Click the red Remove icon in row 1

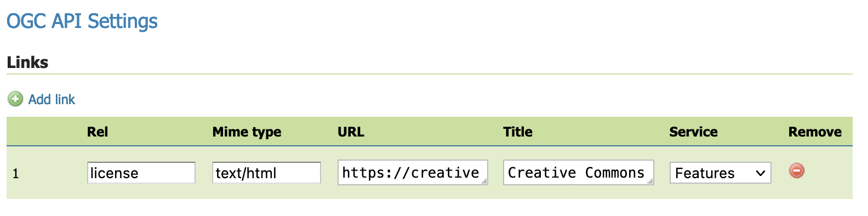pyautogui.click(x=797, y=170)
